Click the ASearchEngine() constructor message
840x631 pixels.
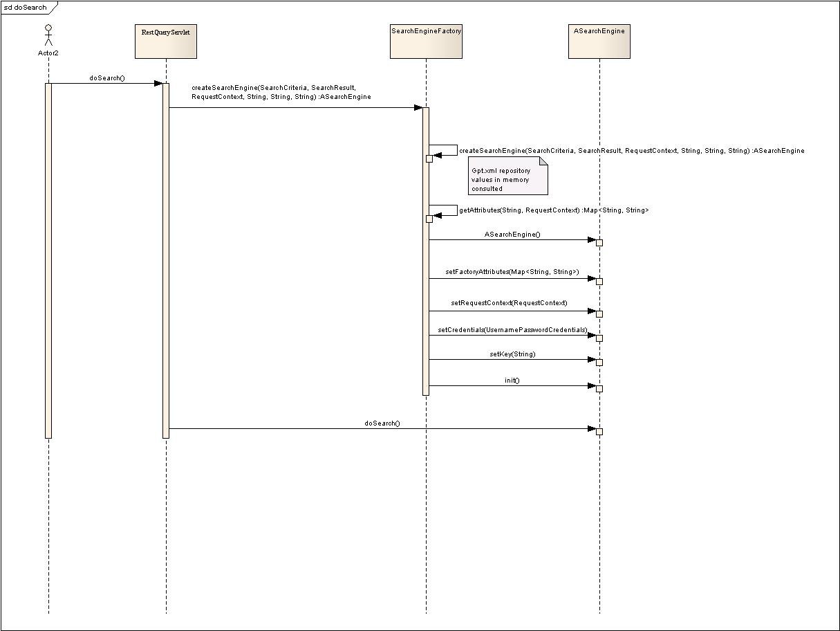point(512,235)
